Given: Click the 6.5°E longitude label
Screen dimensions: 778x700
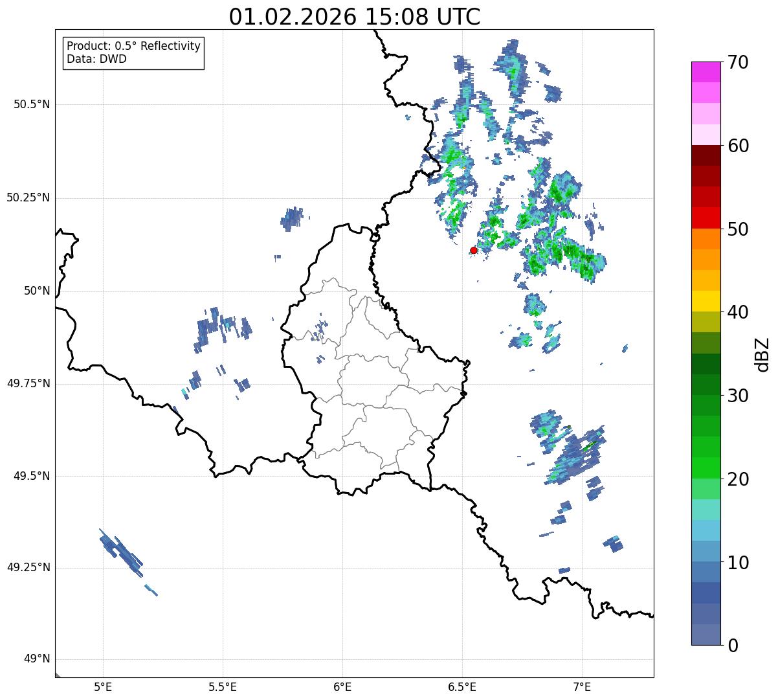Looking at the screenshot, I should (462, 686).
